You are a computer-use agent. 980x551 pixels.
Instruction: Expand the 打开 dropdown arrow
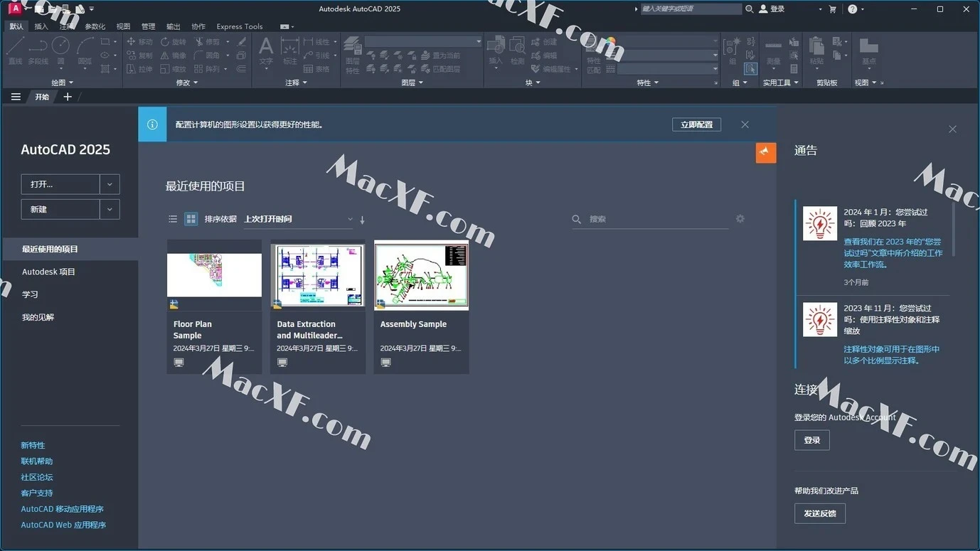110,184
